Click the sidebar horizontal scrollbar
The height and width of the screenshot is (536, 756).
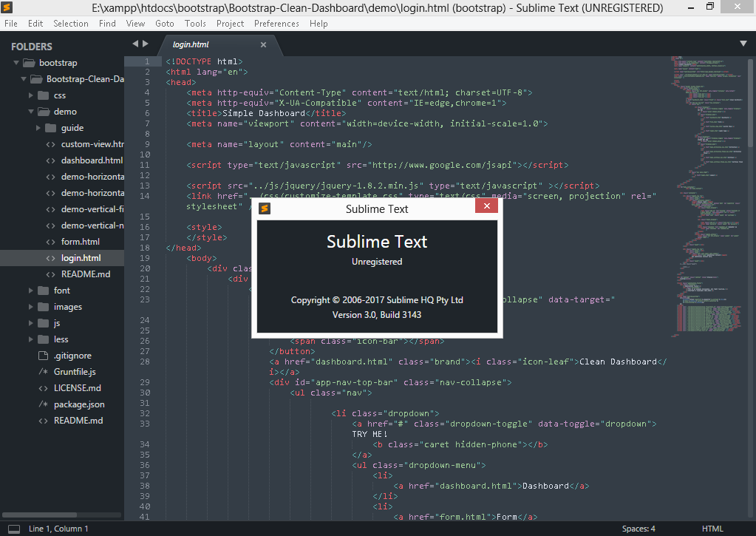tap(41, 515)
